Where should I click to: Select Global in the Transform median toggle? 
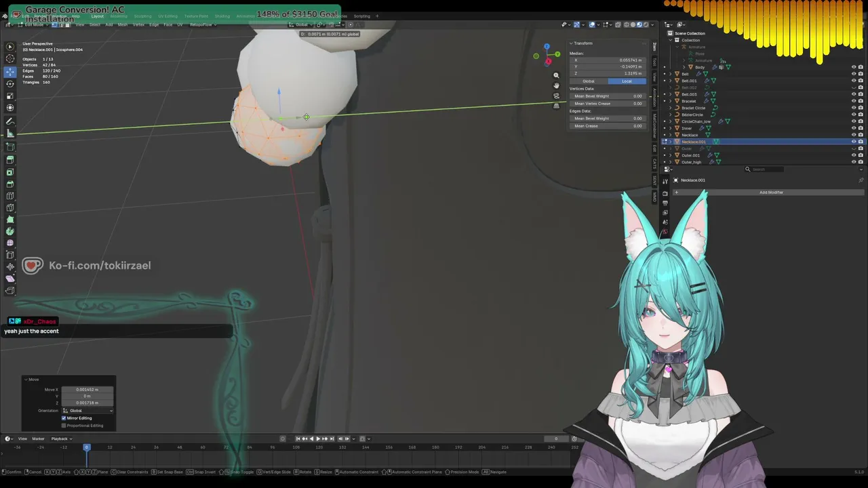(x=589, y=81)
